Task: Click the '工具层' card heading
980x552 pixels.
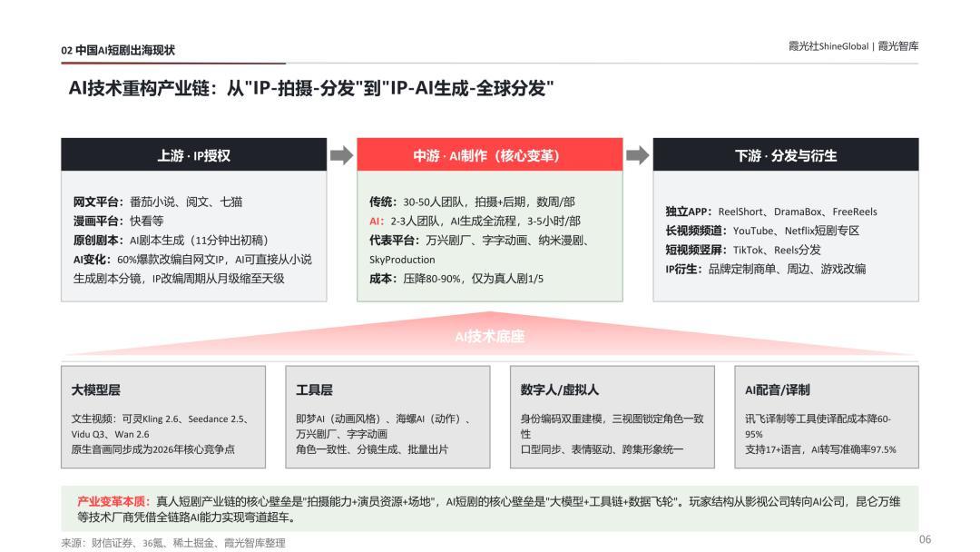Action: (x=314, y=389)
